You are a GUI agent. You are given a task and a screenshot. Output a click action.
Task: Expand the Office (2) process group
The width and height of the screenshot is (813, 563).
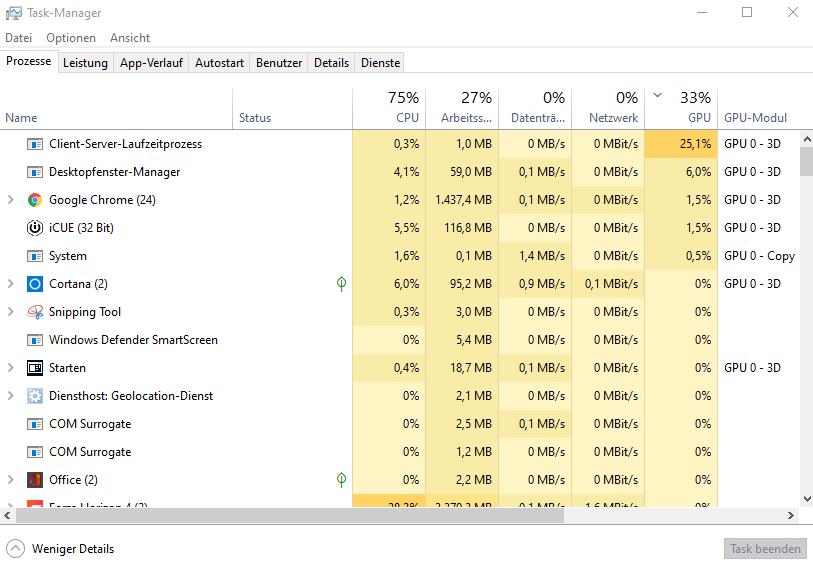pos(10,480)
